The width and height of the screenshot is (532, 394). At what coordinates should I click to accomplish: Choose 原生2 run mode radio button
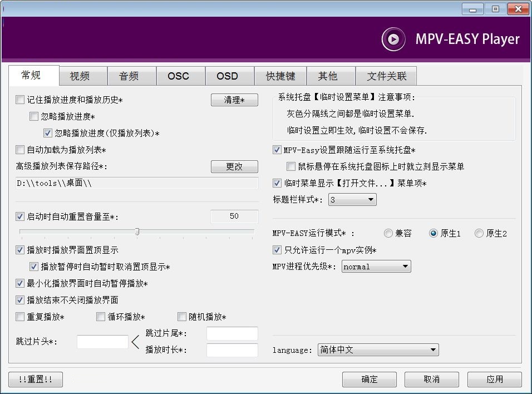479,233
